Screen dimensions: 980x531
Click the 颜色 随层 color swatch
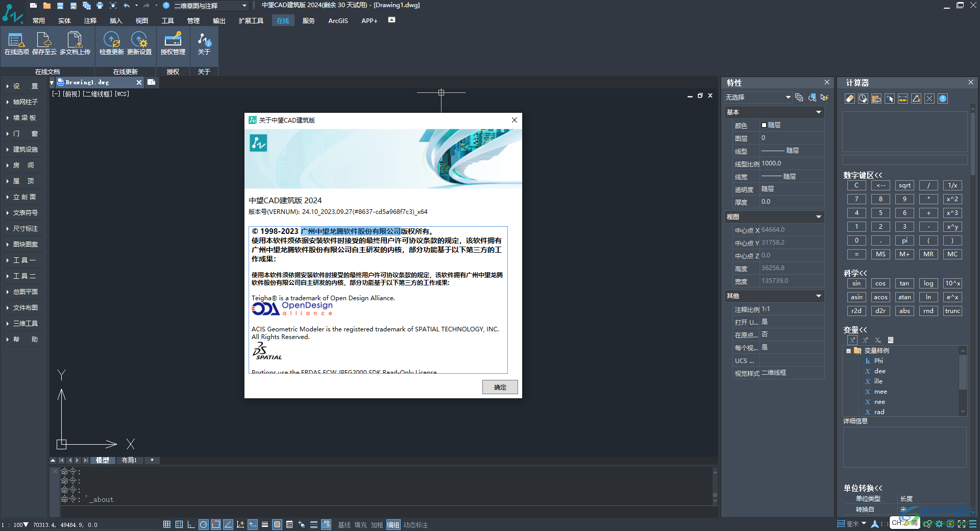pos(764,125)
